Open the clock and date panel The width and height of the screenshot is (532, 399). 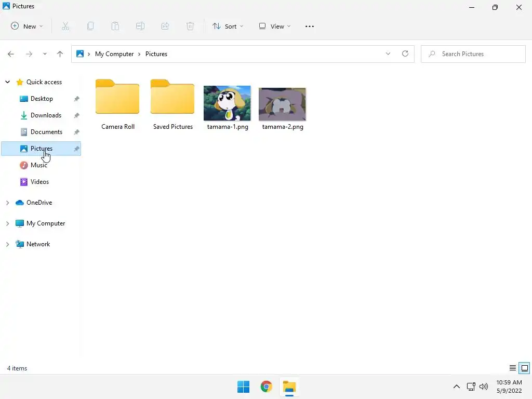[x=509, y=387]
